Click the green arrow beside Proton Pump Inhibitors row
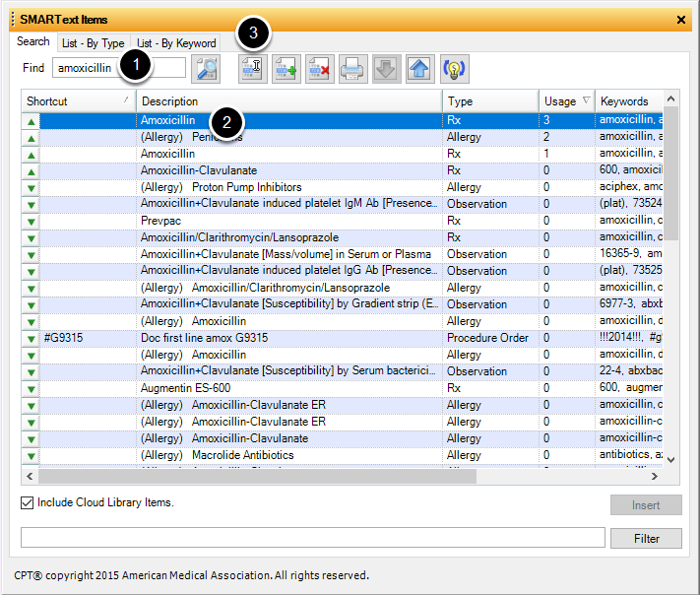This screenshot has width=700, height=595. coord(32,188)
